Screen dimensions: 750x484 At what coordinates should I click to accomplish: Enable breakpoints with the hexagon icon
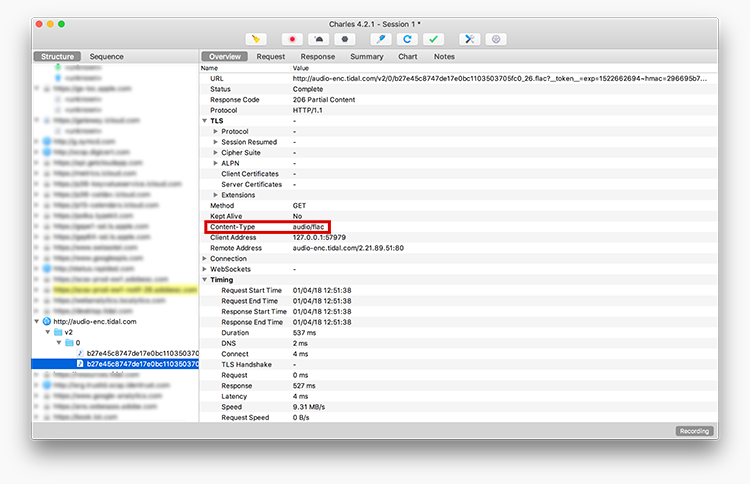point(345,39)
